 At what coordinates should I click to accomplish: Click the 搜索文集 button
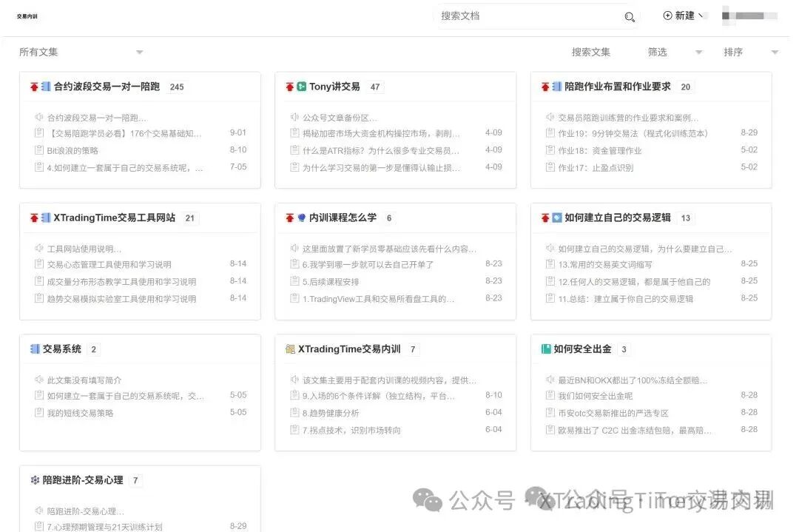[x=590, y=52]
